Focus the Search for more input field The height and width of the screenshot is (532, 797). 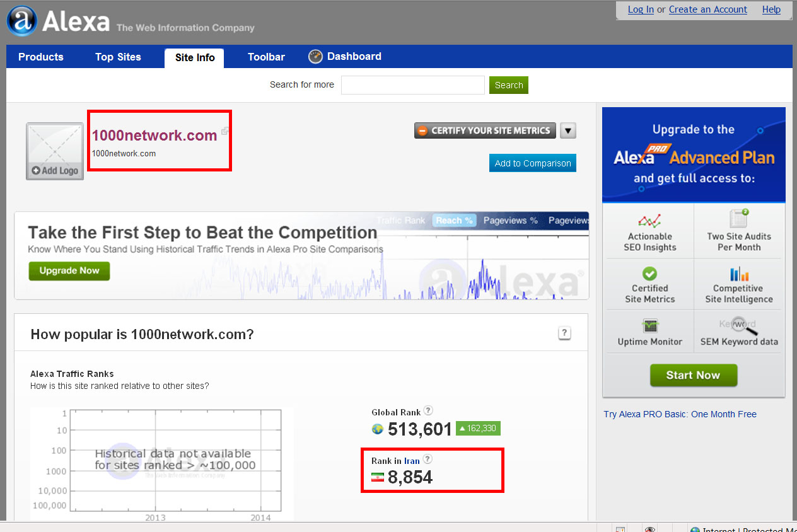point(413,85)
